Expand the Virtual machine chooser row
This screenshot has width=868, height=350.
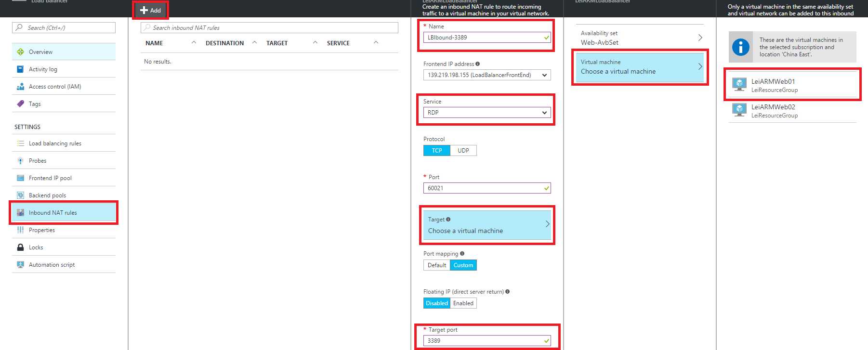tap(640, 66)
